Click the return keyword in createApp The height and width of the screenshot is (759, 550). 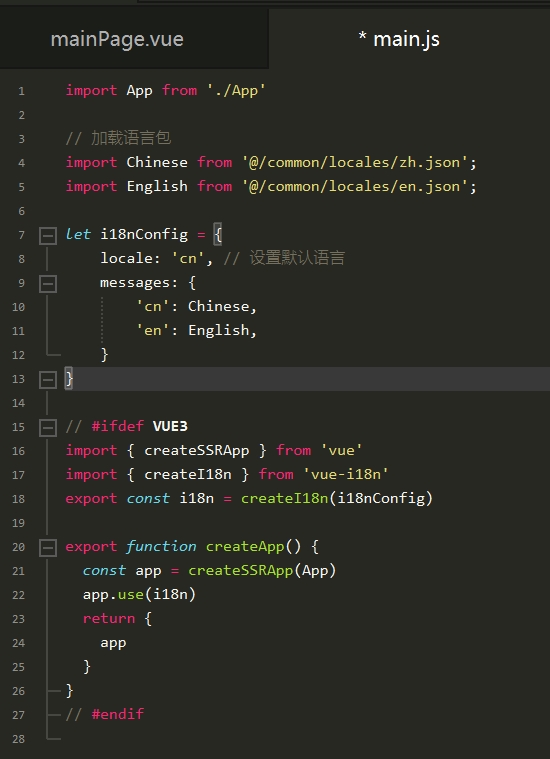(x=109, y=618)
